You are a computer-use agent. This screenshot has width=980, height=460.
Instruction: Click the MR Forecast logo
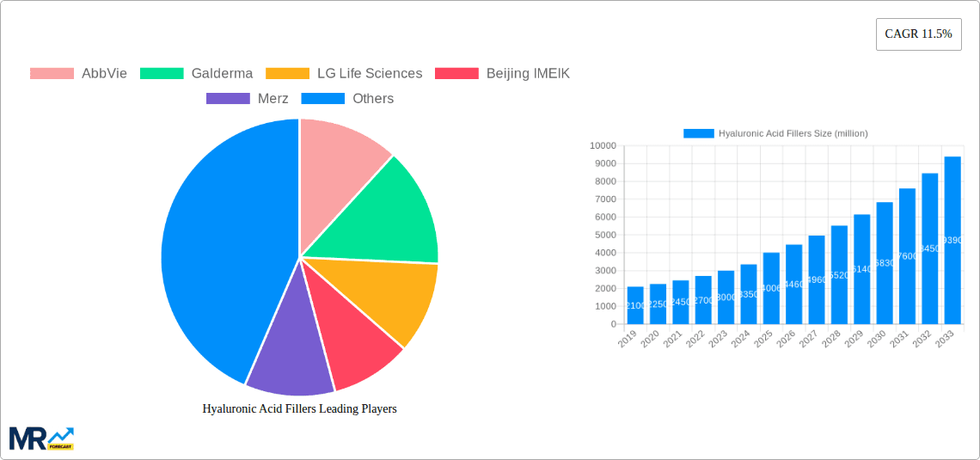pyautogui.click(x=41, y=438)
